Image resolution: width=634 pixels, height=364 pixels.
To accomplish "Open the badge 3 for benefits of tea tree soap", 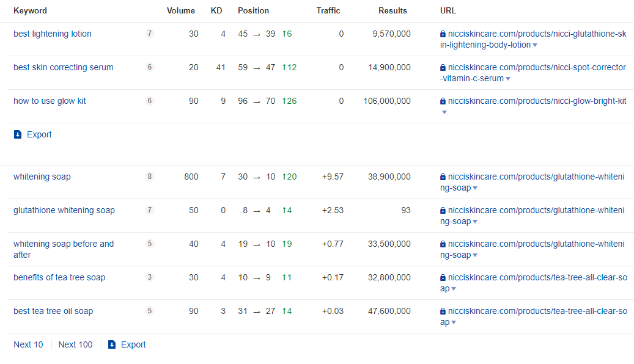I will click(150, 277).
